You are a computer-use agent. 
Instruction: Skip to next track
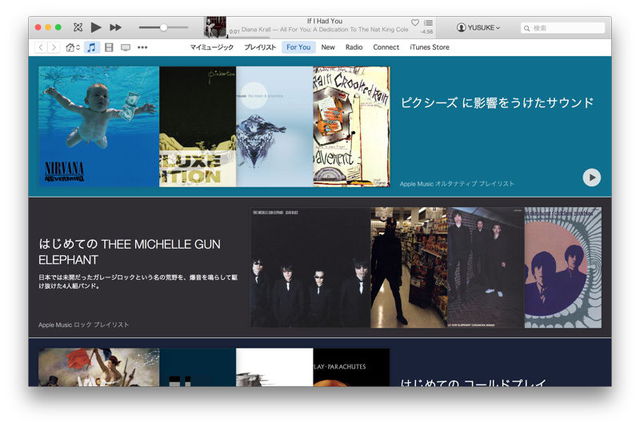[115, 27]
